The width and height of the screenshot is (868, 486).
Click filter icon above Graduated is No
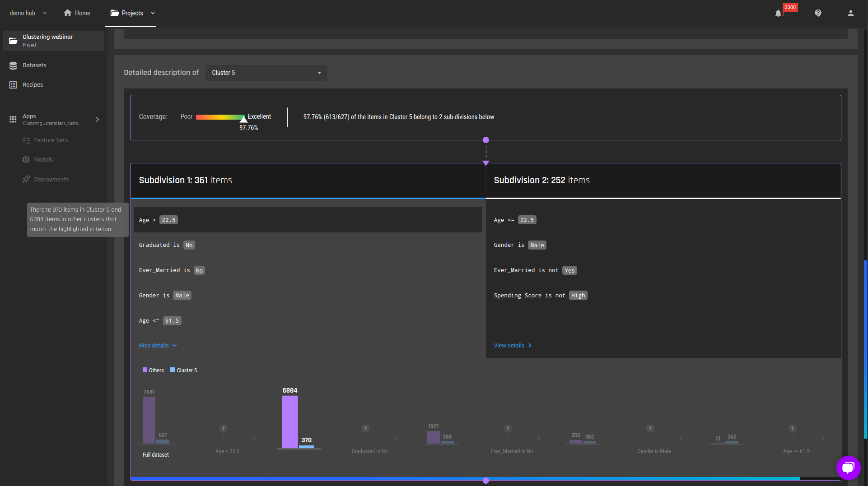pos(366,428)
